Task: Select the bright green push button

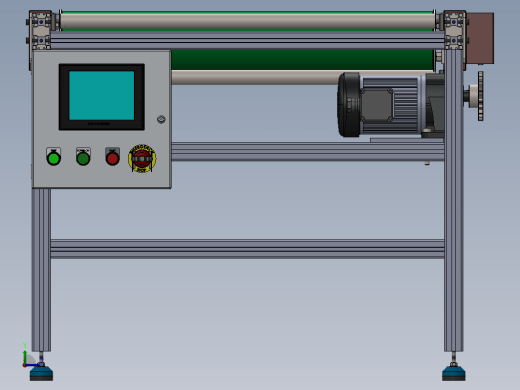Action: 54,158
